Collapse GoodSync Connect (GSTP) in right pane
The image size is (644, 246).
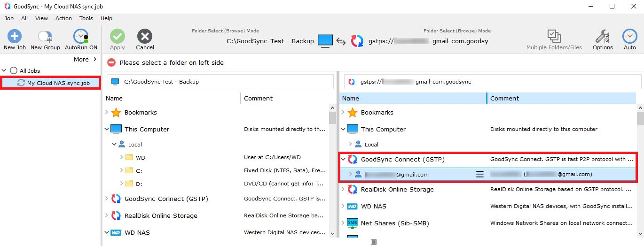tap(343, 160)
